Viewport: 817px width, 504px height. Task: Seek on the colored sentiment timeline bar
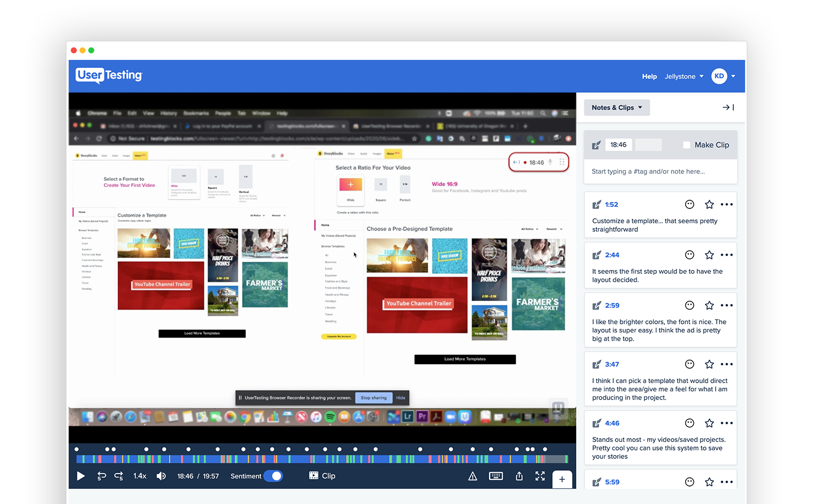point(322,459)
